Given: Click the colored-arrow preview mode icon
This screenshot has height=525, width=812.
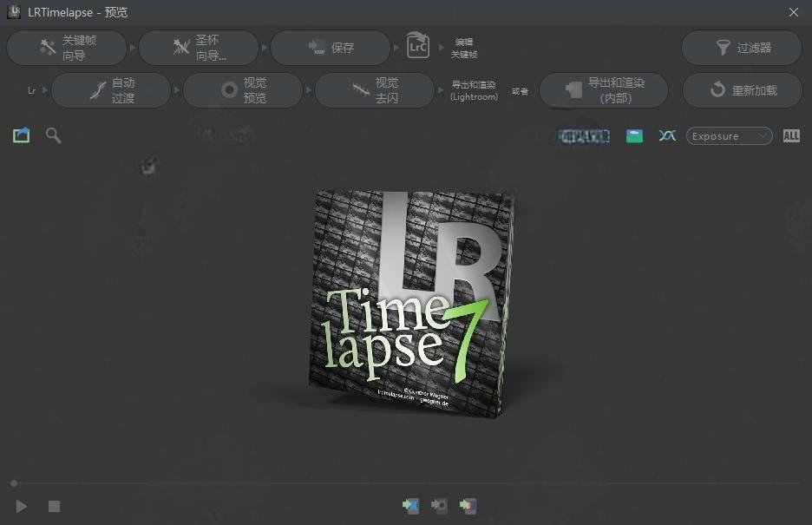Looking at the screenshot, I should [x=468, y=505].
